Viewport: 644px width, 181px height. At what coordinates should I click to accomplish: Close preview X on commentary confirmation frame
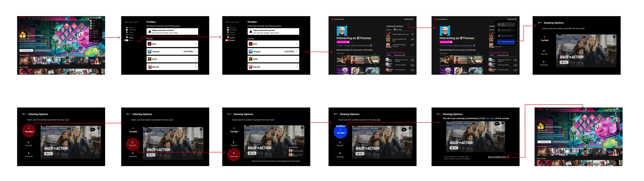[x=503, y=123]
